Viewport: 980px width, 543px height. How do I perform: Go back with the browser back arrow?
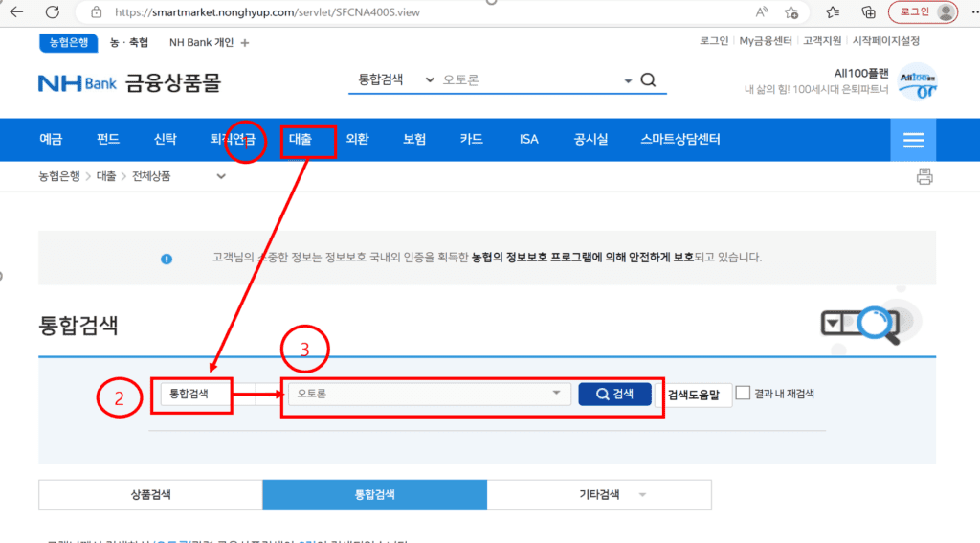[x=17, y=11]
